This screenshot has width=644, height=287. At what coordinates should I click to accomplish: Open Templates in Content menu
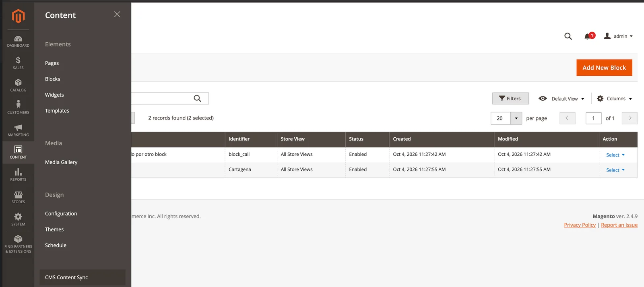point(57,111)
